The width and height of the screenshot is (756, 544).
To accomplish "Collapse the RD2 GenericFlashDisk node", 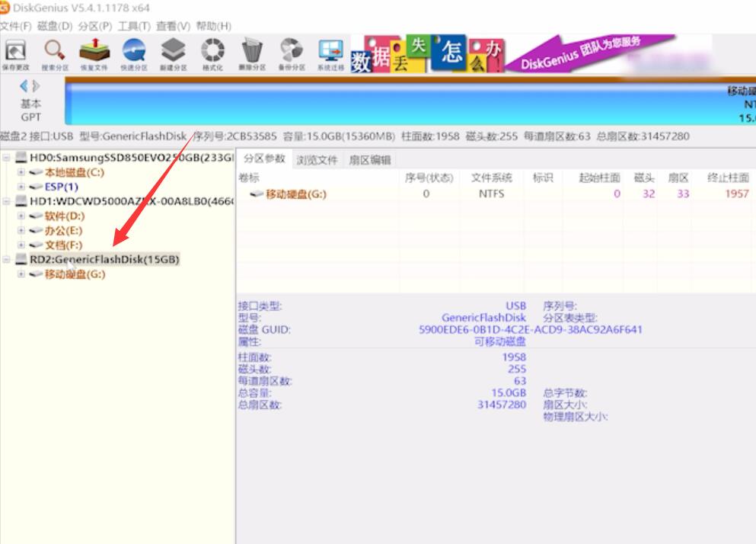I will click(6, 259).
